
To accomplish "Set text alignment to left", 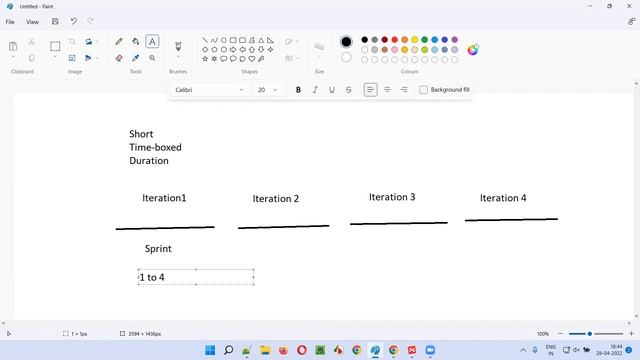I will pyautogui.click(x=370, y=90).
